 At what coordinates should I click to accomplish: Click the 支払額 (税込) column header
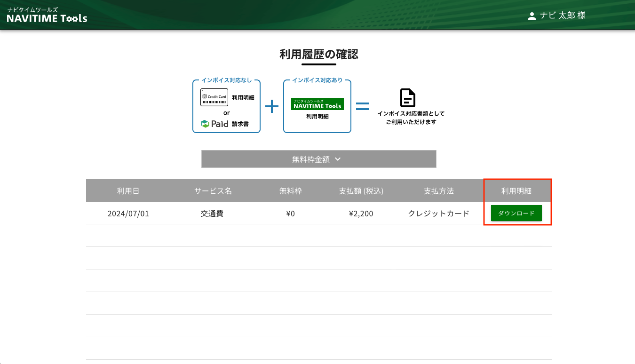pos(361,191)
